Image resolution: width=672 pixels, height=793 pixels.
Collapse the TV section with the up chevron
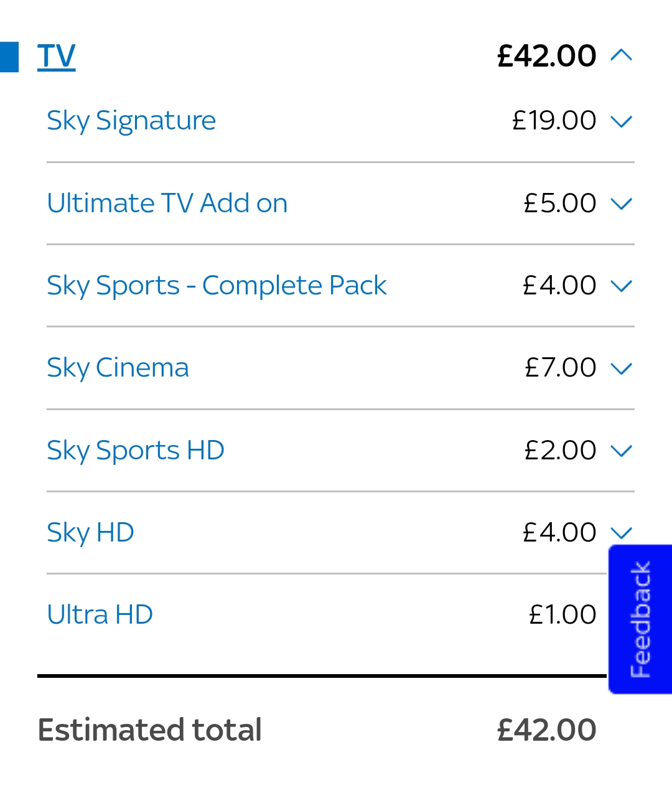(622, 56)
